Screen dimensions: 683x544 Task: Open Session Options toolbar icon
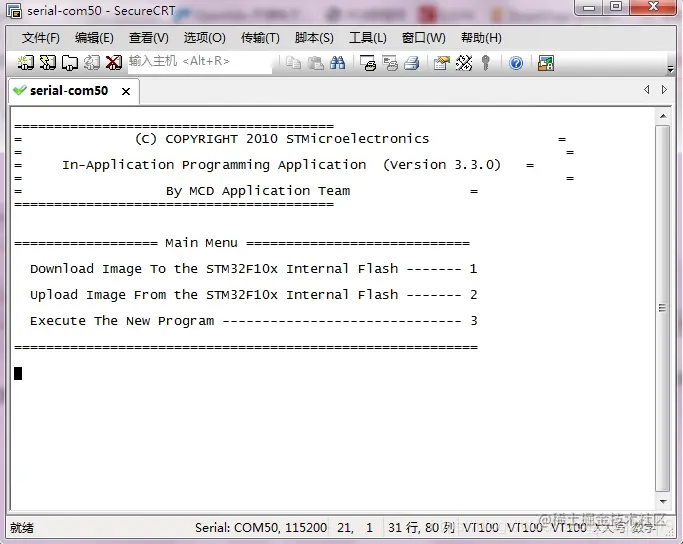(442, 63)
